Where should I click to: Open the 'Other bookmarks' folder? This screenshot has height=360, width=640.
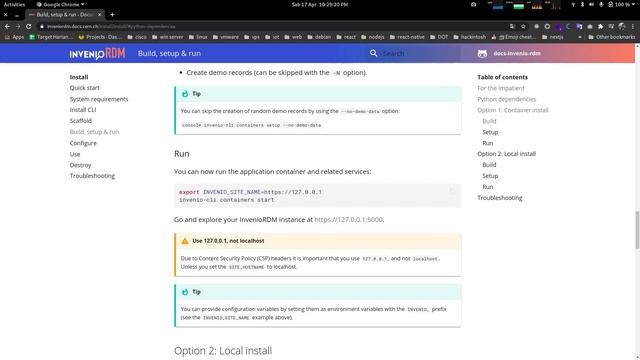point(611,37)
